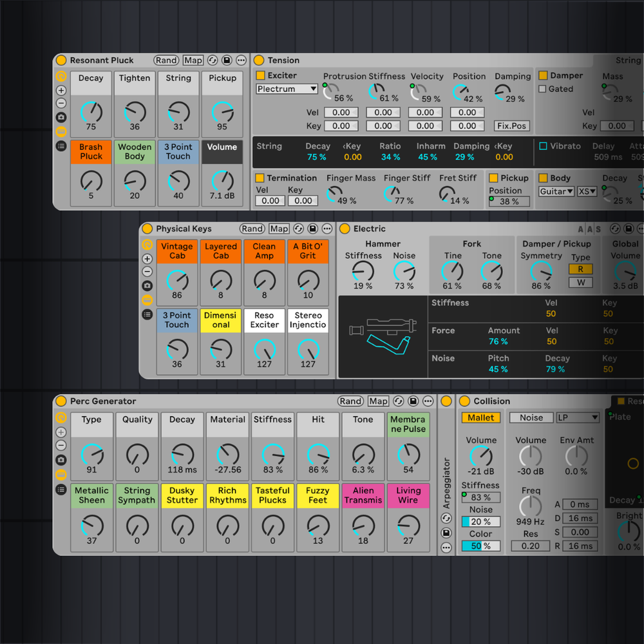Remove a macro knob in Perc Generator with the minus icon
This screenshot has height=644, width=644.
pos(61,445)
